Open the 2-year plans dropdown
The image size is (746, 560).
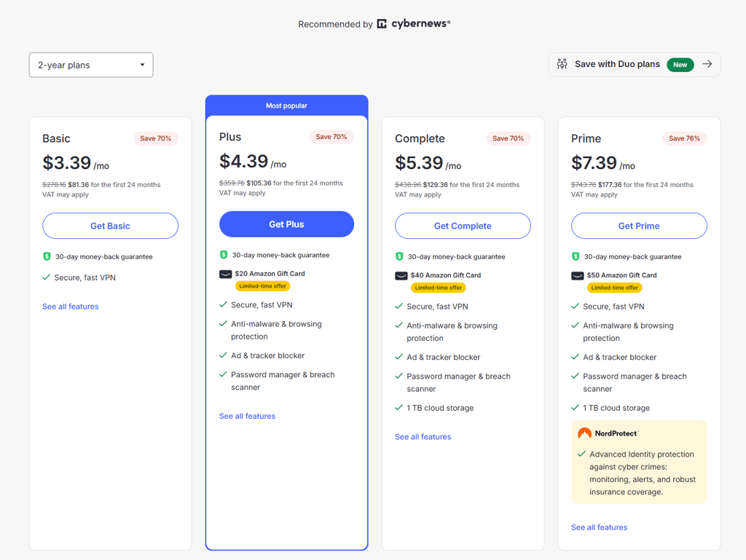[91, 65]
